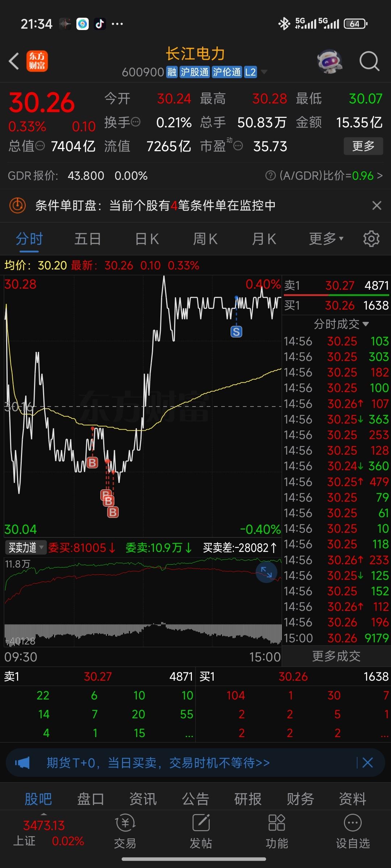Tap the 交易 trade icon
Screen dimensions: 391x868
click(x=125, y=831)
